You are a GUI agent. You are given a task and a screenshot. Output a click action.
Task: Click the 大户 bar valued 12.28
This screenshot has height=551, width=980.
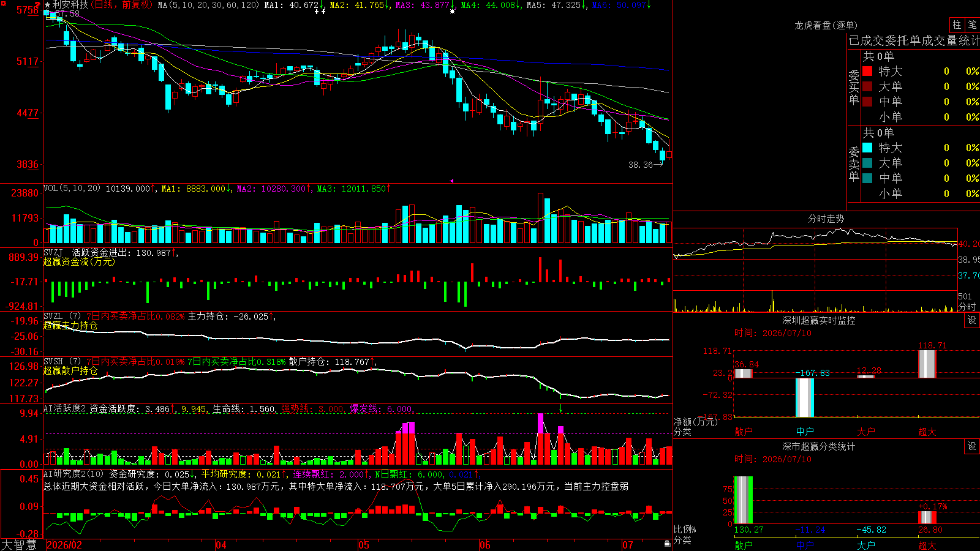tap(866, 377)
